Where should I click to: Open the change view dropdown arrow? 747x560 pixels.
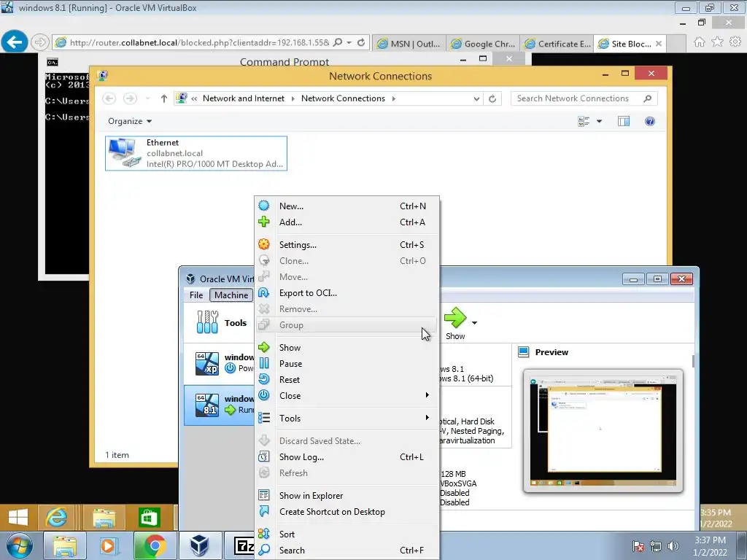[600, 122]
